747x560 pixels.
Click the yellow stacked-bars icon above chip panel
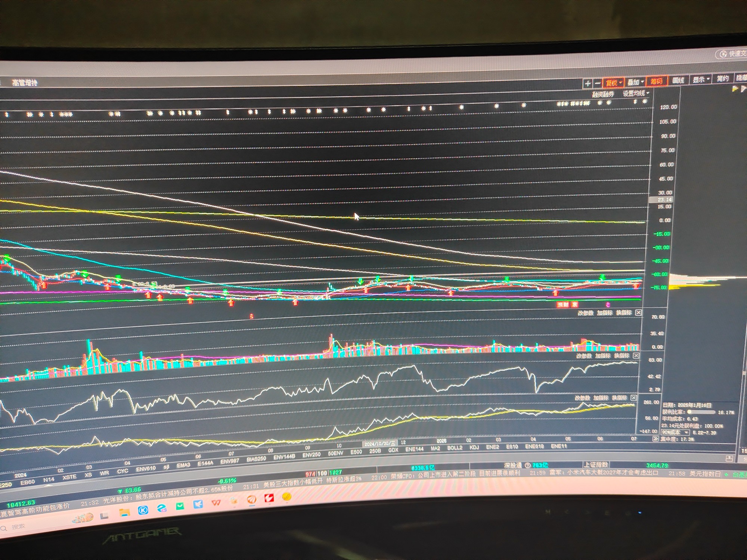[735, 89]
